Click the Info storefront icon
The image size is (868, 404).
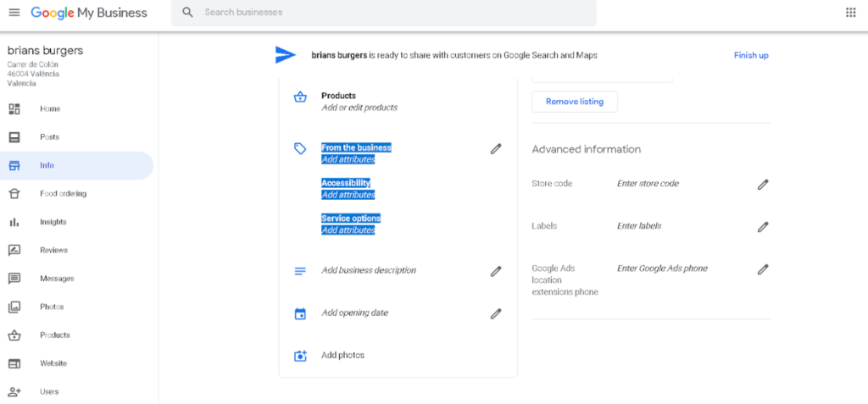[x=14, y=165]
